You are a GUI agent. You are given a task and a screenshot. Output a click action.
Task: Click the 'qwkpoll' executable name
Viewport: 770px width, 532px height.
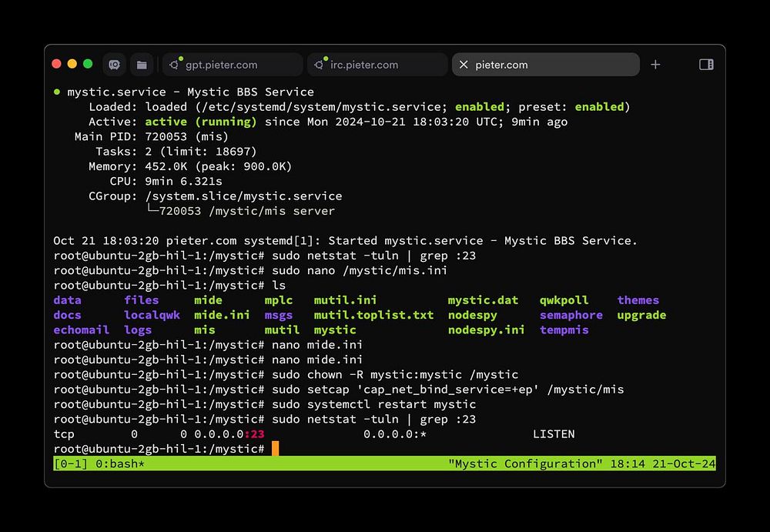(564, 300)
